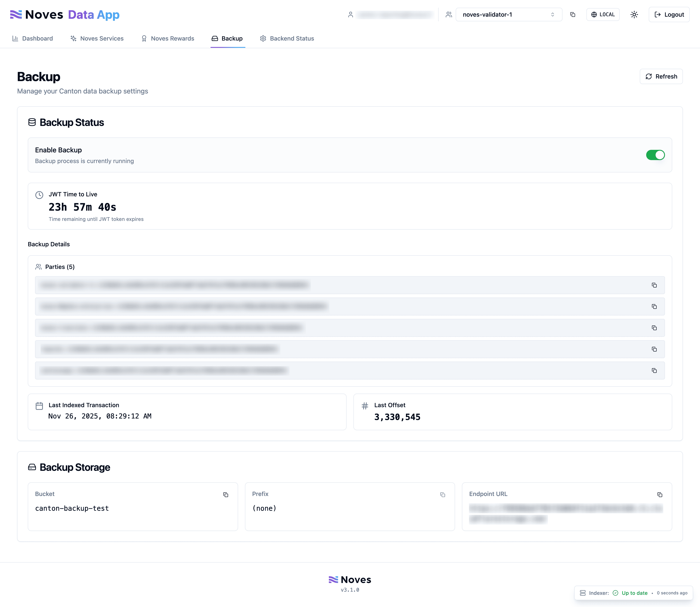
Task: Switch to the Dashboard tab
Action: click(32, 39)
